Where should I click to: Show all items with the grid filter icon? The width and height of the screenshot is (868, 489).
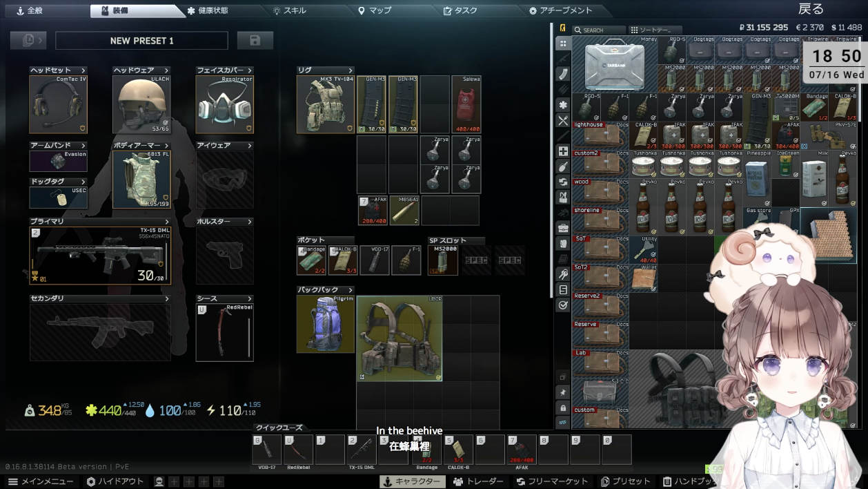tap(563, 43)
